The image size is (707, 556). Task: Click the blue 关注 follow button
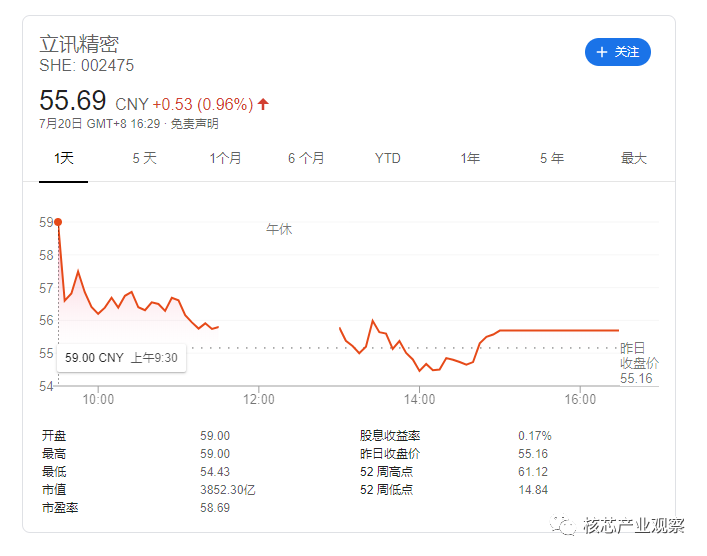coord(617,52)
